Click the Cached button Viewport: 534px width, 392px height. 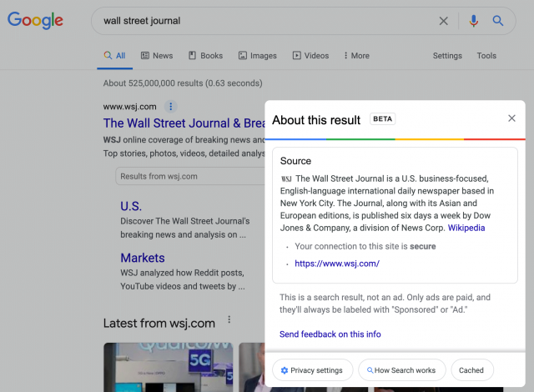pos(472,370)
